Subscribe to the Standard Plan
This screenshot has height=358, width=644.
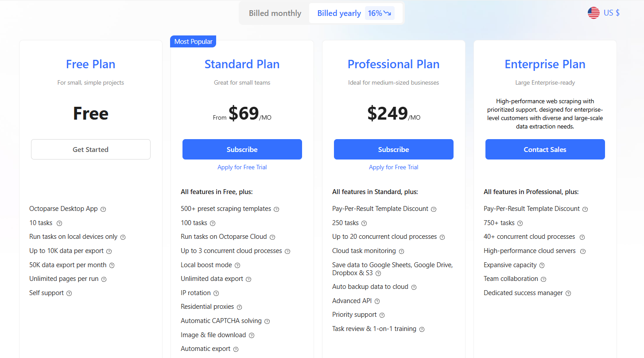[x=242, y=149]
